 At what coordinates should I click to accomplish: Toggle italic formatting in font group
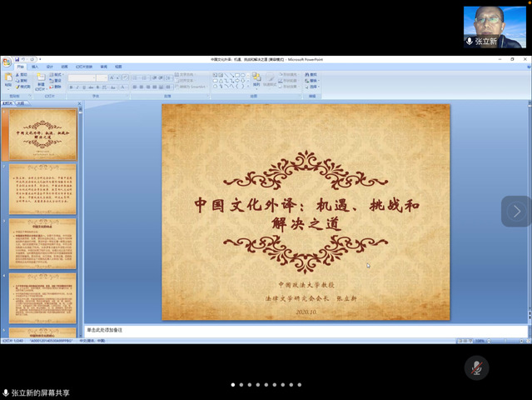click(77, 87)
